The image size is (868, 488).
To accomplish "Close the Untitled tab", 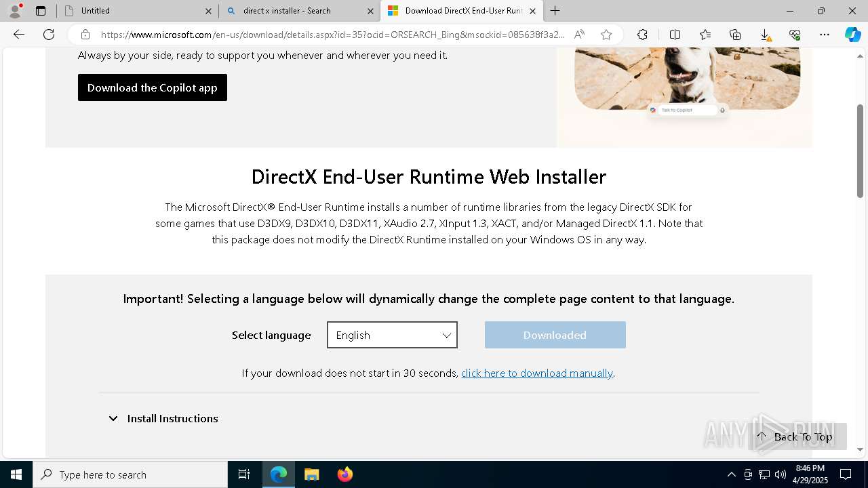I will (x=208, y=11).
